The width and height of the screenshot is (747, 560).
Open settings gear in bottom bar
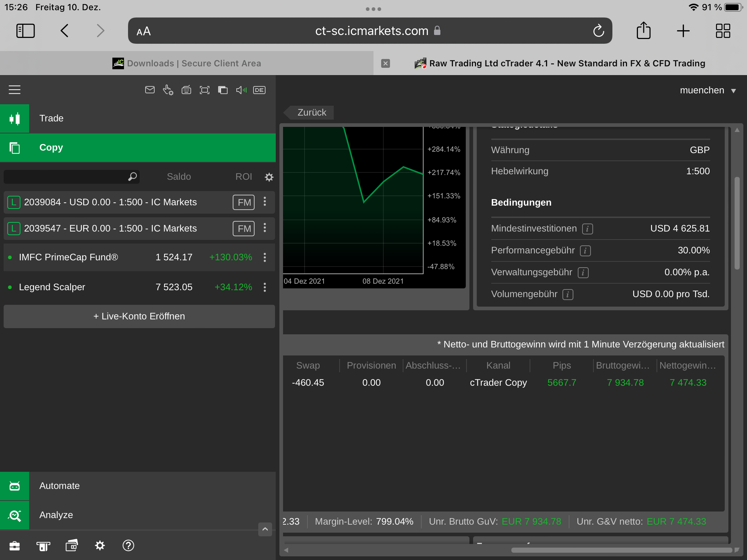(x=100, y=546)
